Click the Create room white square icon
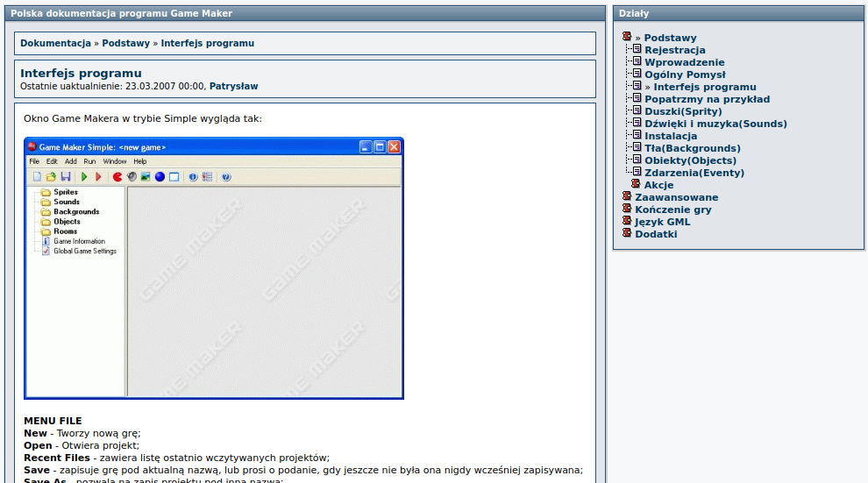 point(174,177)
